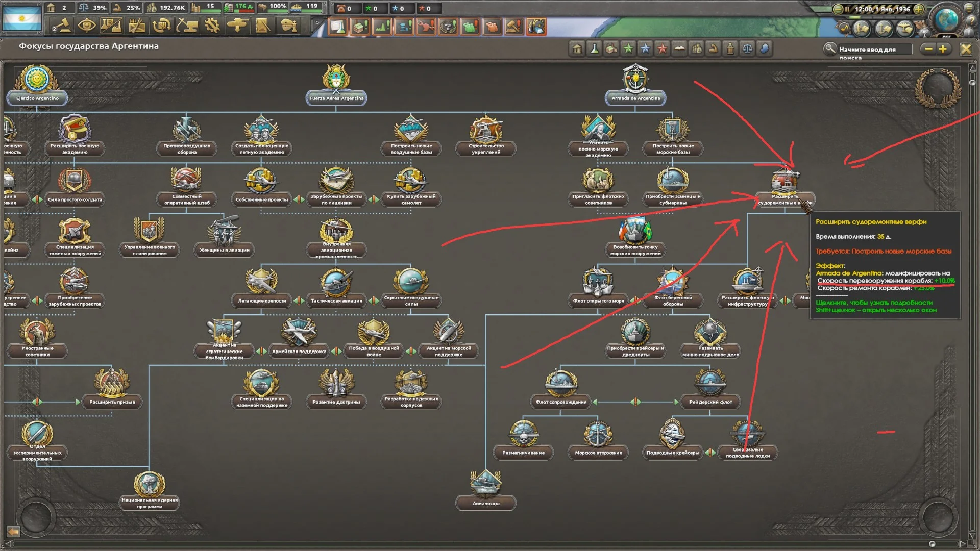This screenshot has height=551, width=980.
Task: Decrease game speed minus button
Action: tap(838, 9)
